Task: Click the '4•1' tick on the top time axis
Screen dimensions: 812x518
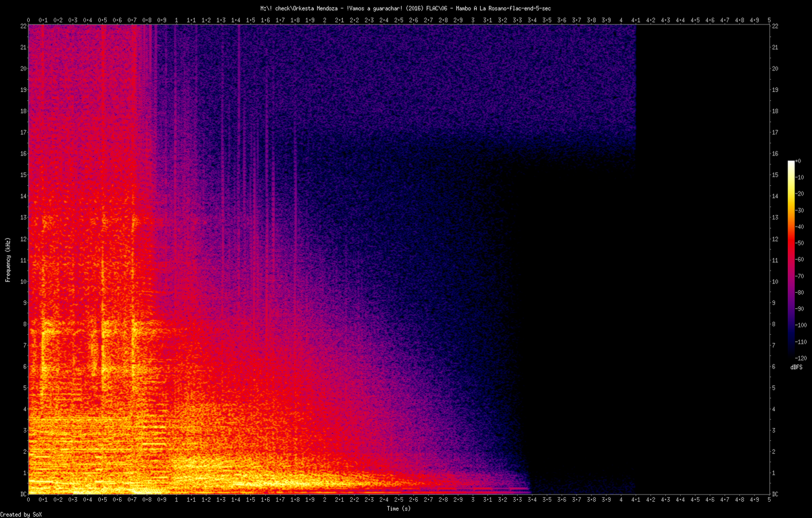Action: 635,20
